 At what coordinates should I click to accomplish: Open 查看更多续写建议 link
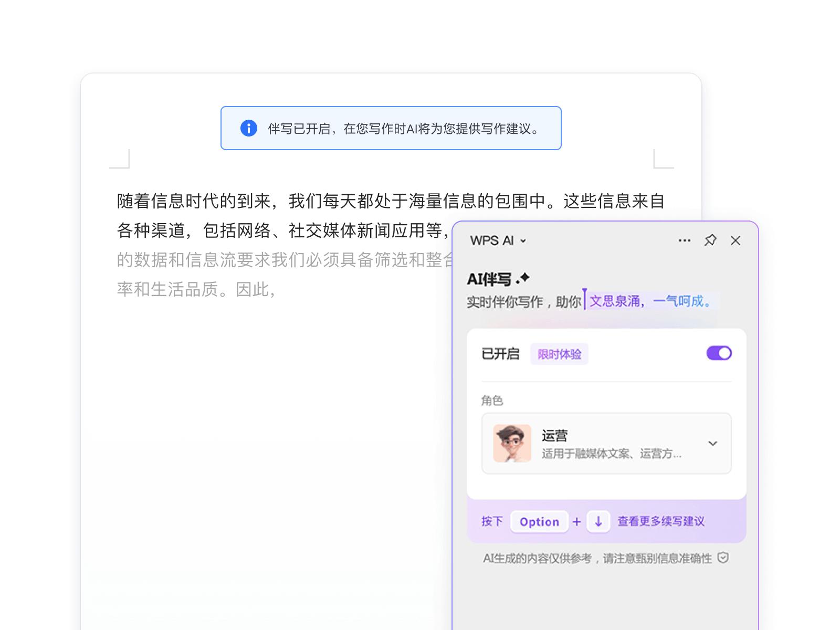tap(661, 521)
